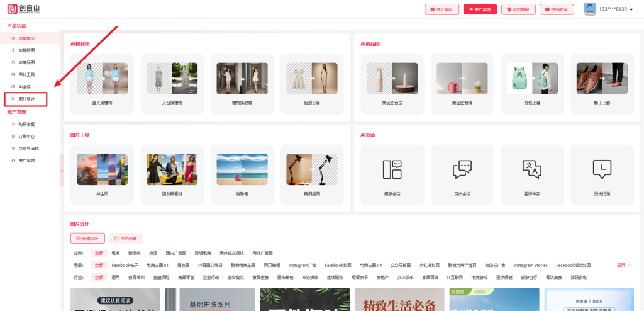644x311 pixels.
Task: Click the user avatar picture
Action: [x=589, y=9]
